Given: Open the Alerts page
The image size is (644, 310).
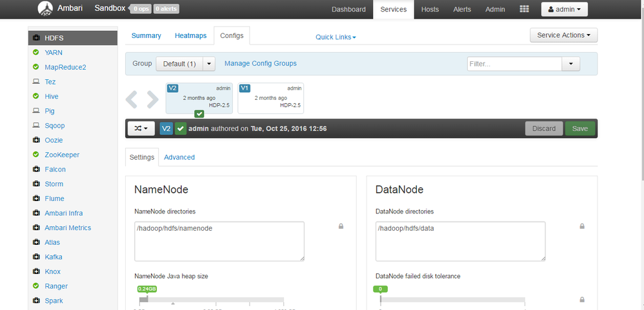Looking at the screenshot, I should pos(462,10).
